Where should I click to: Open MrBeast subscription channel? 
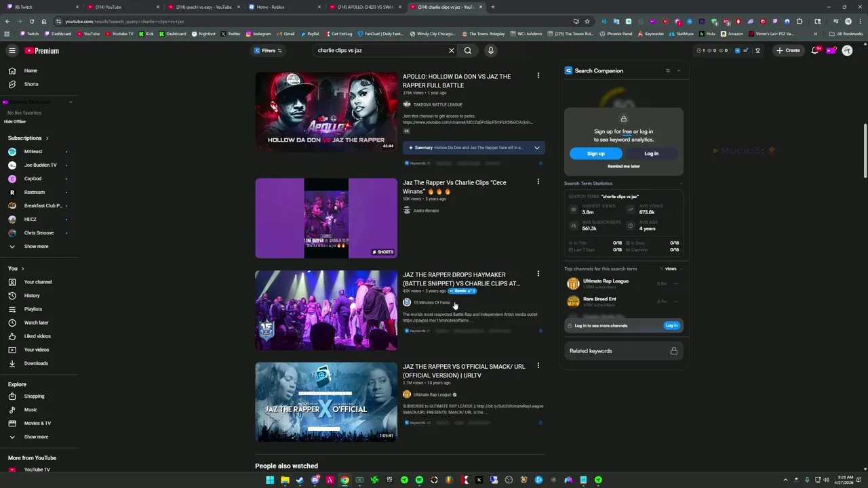click(38, 152)
